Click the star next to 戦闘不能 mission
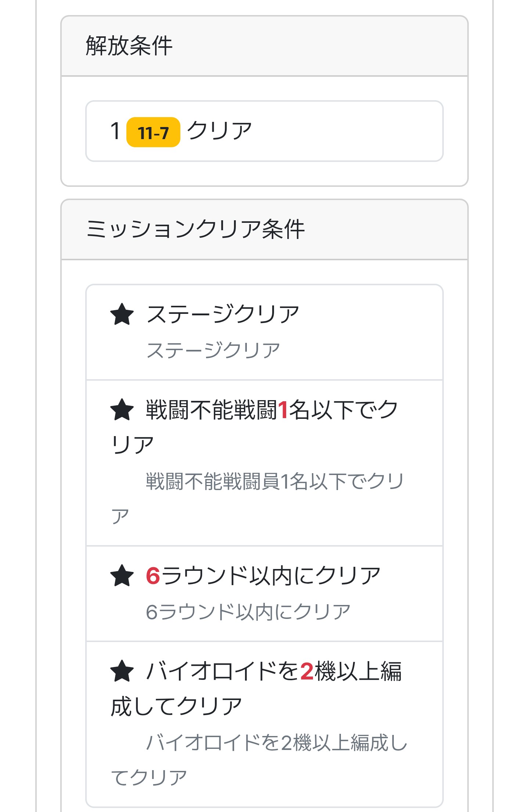The height and width of the screenshot is (812, 529). [x=122, y=410]
